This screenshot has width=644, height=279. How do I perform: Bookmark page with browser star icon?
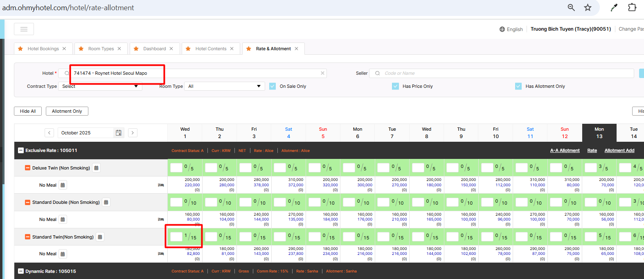[588, 7]
